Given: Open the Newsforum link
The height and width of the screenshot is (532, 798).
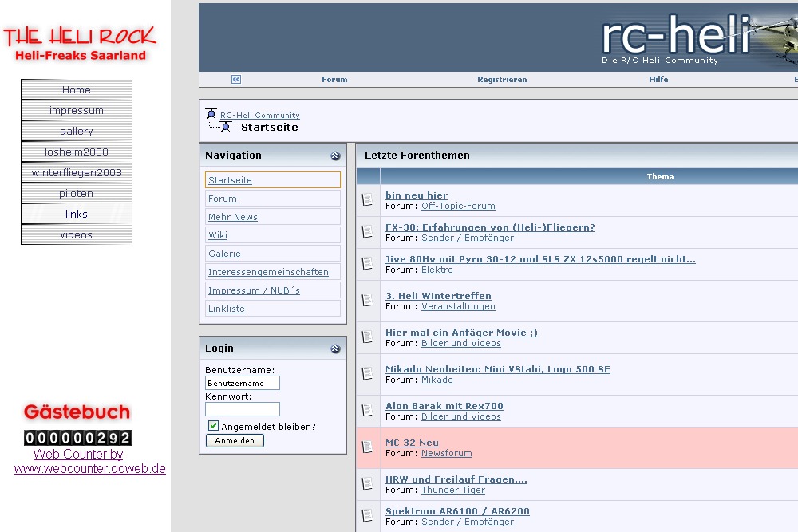Looking at the screenshot, I should point(446,453).
